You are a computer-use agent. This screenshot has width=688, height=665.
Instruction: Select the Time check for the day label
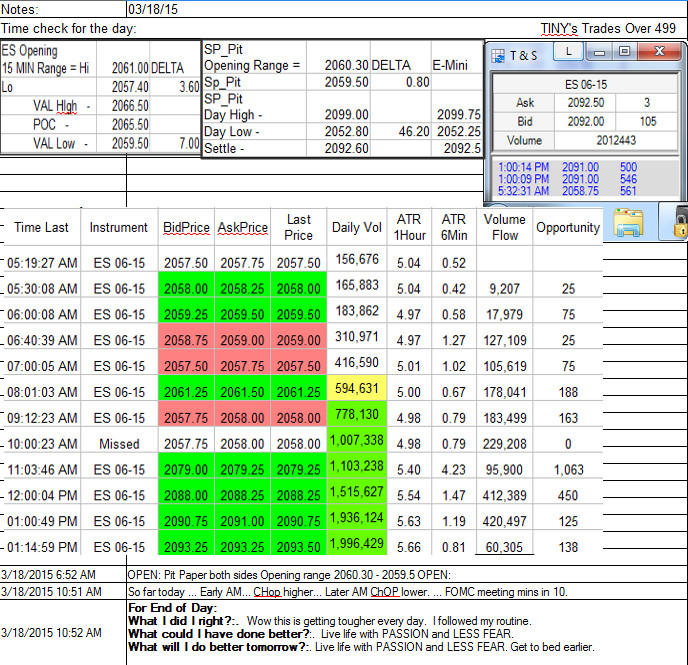tap(68, 29)
